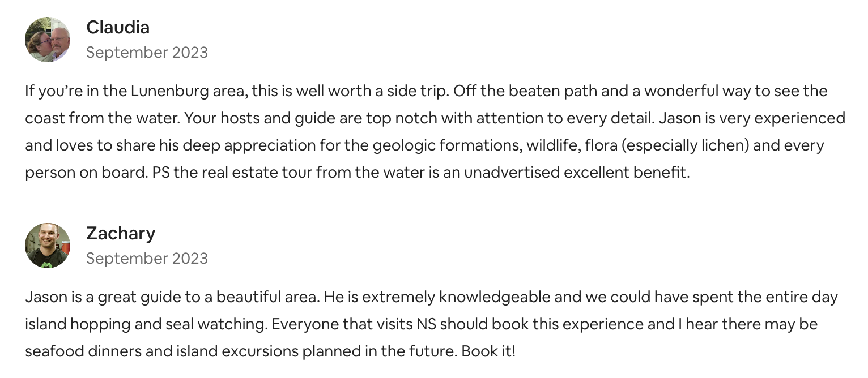
Task: Click the reviewer name Zachary
Action: click(121, 233)
